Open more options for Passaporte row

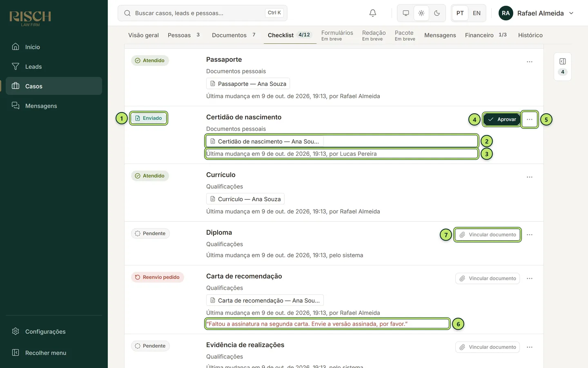(x=530, y=62)
